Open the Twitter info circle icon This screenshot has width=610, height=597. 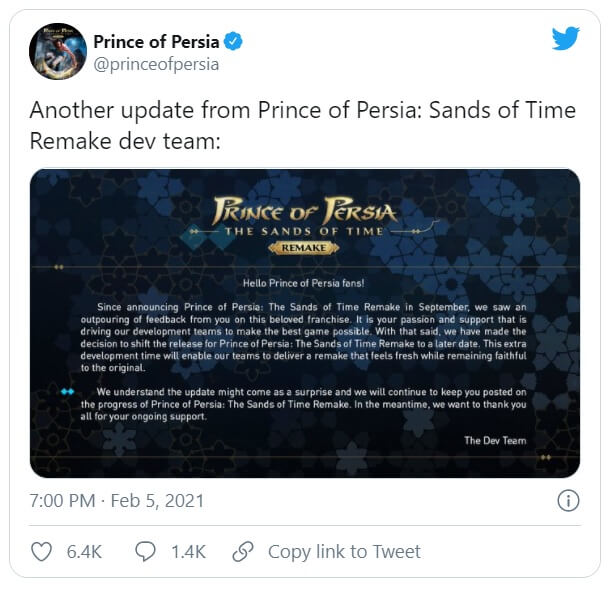(x=567, y=500)
